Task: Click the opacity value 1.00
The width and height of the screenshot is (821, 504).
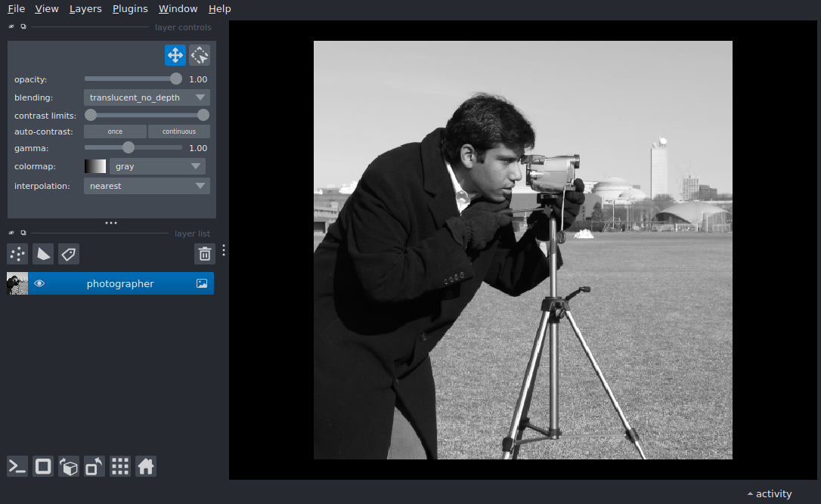Action: click(198, 79)
